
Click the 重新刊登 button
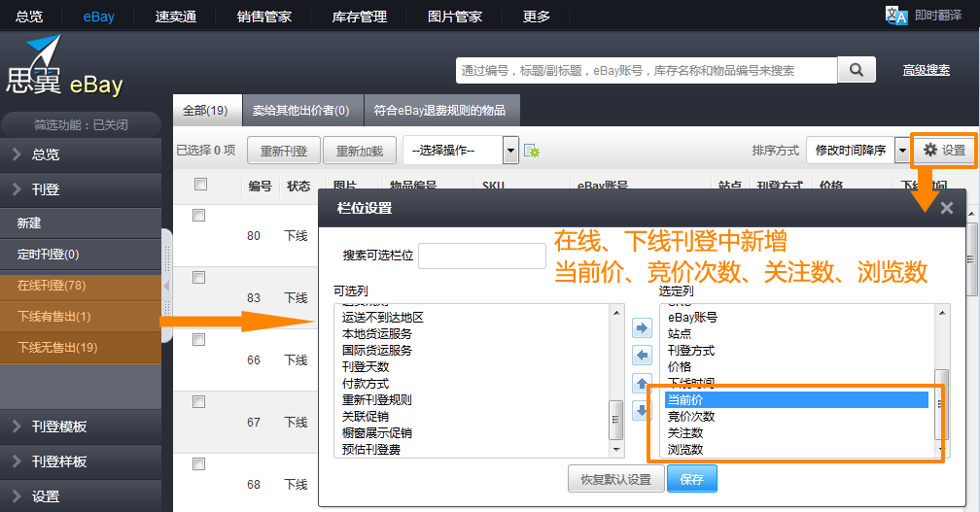click(x=284, y=151)
